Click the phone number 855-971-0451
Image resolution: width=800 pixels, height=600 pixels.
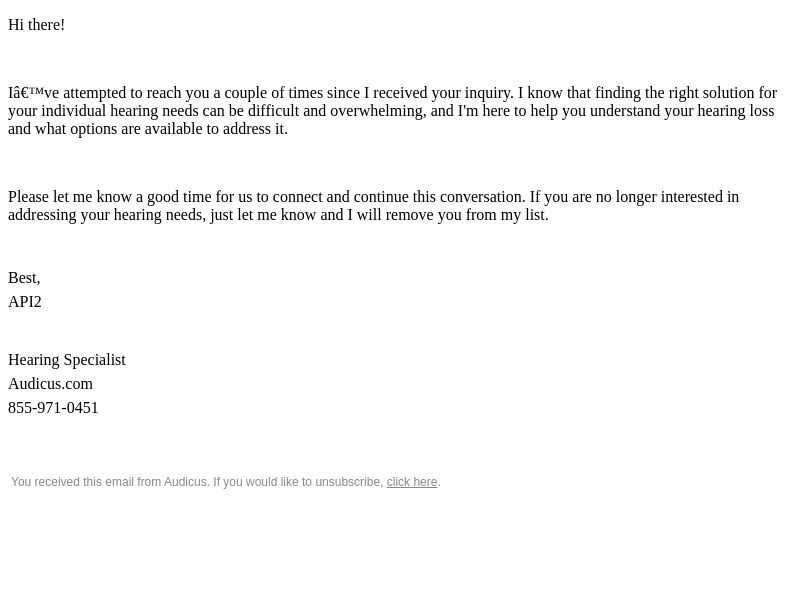53,408
